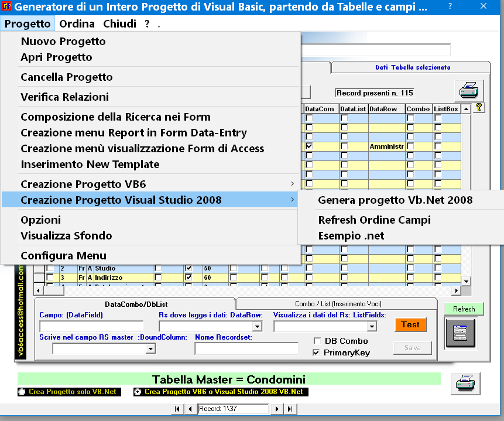Click the yellow question mark help icon
This screenshot has height=421, width=504.
[479, 107]
